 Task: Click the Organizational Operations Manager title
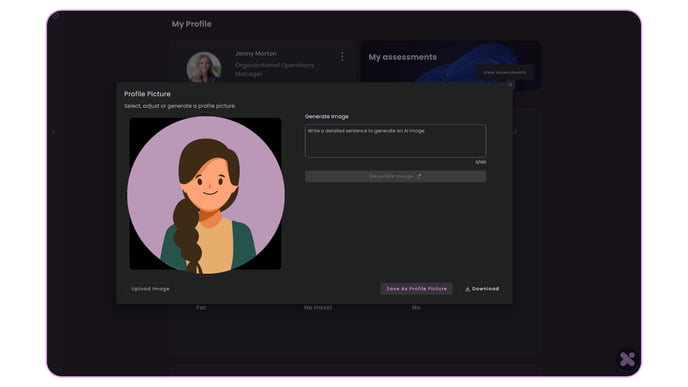coord(274,69)
